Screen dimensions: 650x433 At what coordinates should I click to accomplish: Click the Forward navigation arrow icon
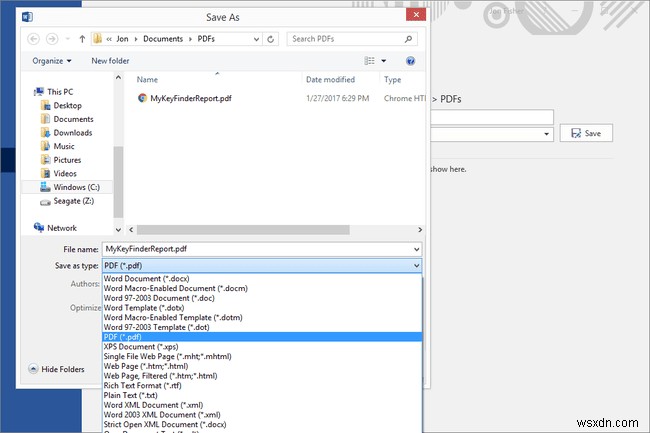(52, 39)
